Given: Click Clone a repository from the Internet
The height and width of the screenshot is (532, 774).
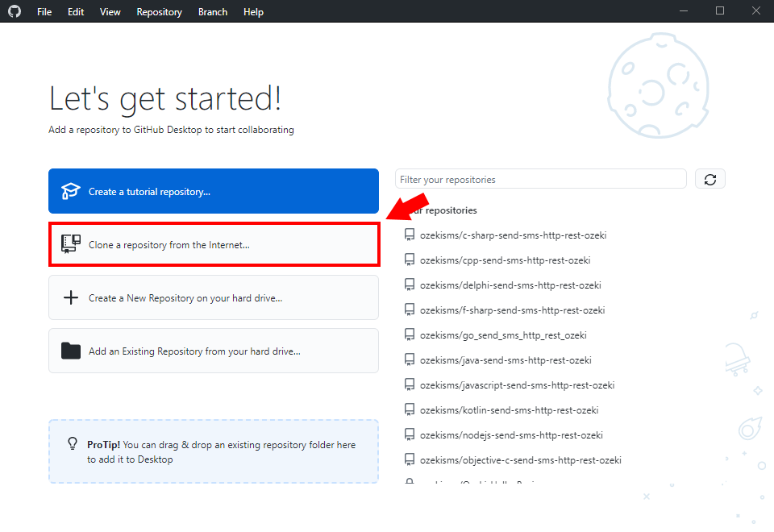Looking at the screenshot, I should tap(214, 243).
